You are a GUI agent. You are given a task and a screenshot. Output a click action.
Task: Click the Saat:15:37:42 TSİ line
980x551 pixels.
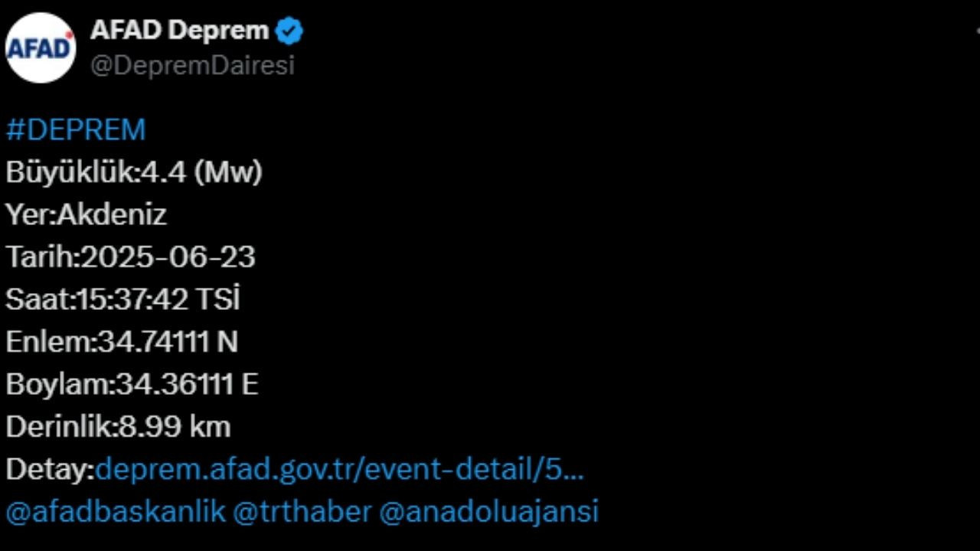tap(122, 299)
